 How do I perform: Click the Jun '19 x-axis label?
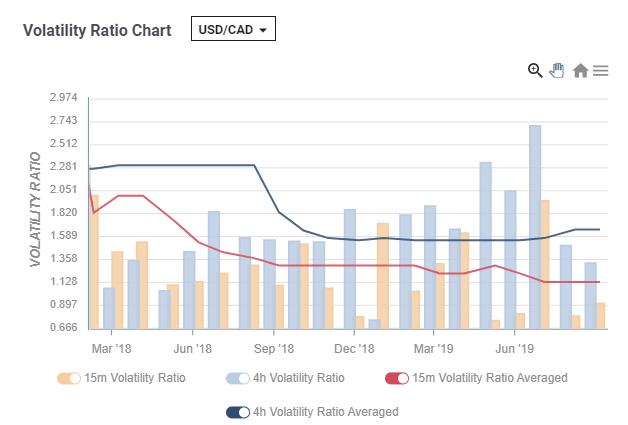click(514, 349)
